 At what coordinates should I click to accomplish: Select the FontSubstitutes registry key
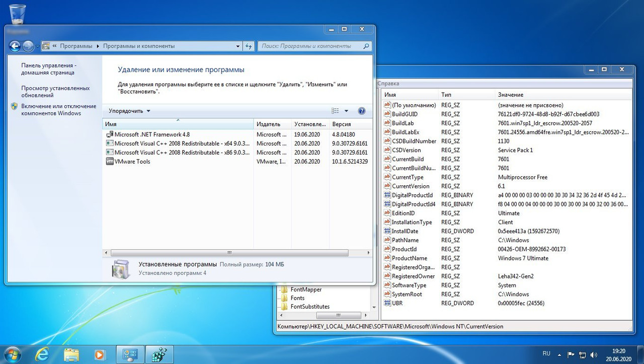(310, 307)
